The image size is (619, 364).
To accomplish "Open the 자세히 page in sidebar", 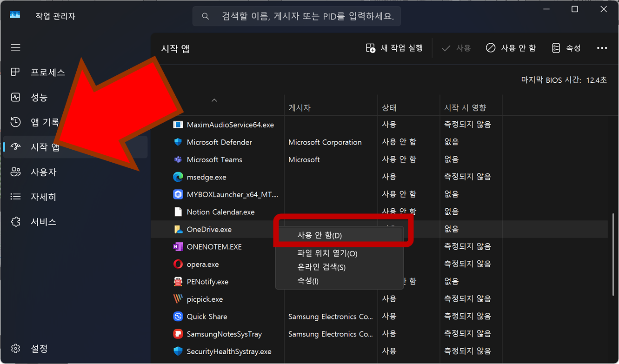I will (75, 197).
